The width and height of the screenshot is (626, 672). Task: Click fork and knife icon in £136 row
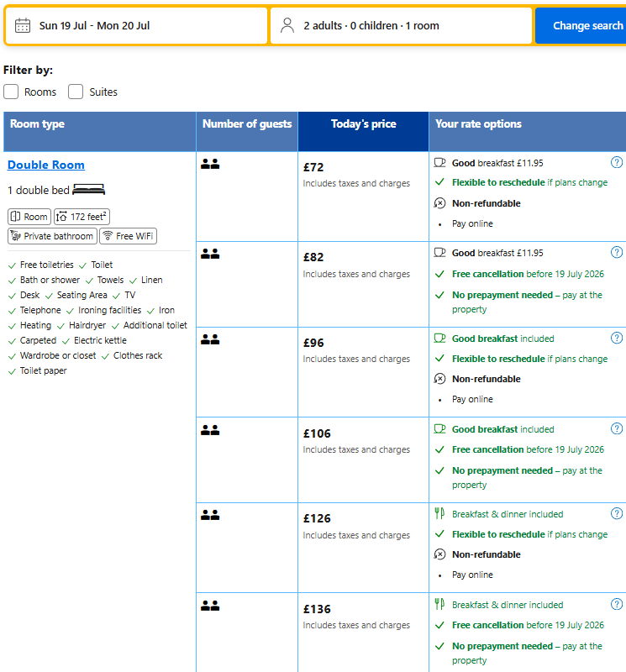439,604
